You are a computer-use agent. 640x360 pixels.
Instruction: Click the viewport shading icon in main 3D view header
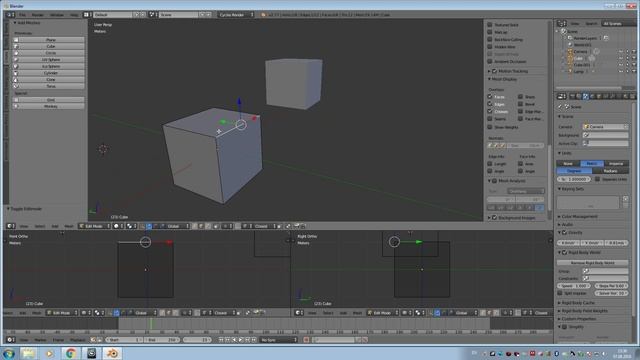pyautogui.click(x=118, y=226)
